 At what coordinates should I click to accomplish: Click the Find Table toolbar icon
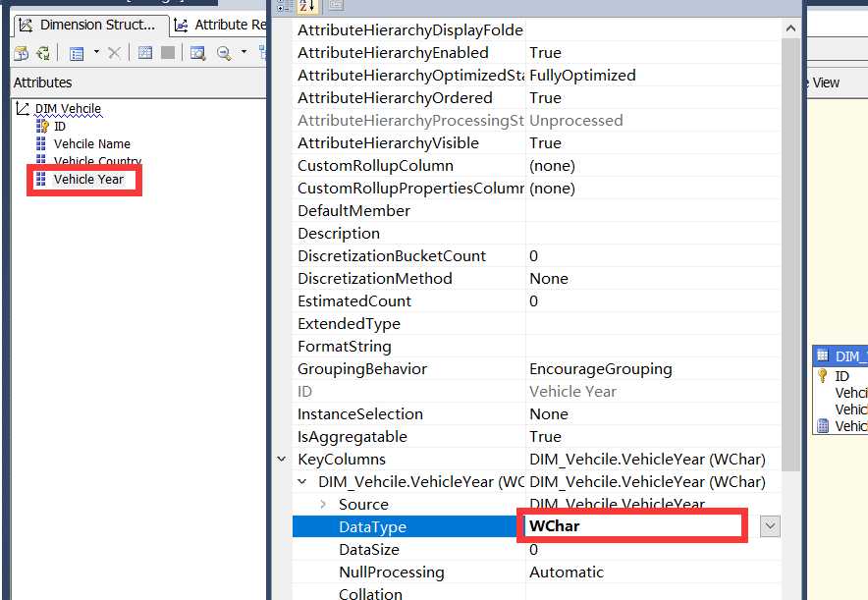pos(197,53)
